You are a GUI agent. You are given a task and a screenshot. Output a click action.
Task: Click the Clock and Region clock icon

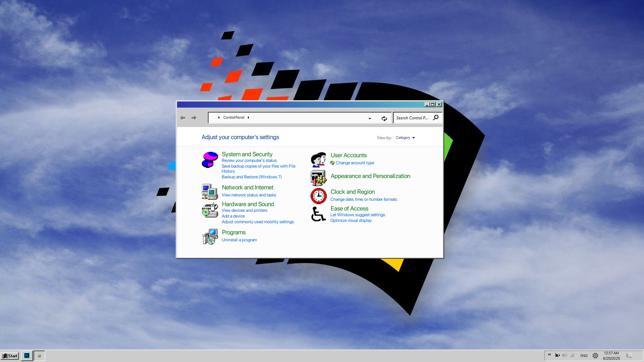(x=318, y=196)
